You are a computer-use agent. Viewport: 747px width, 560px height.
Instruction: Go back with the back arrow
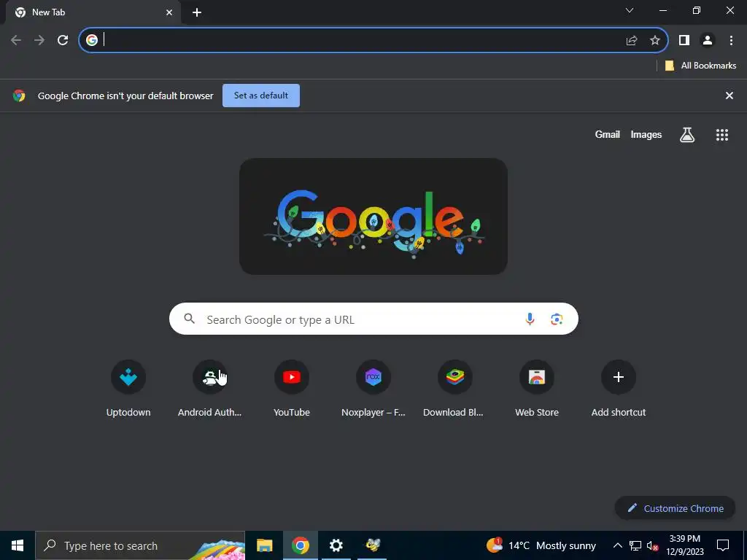click(x=16, y=40)
